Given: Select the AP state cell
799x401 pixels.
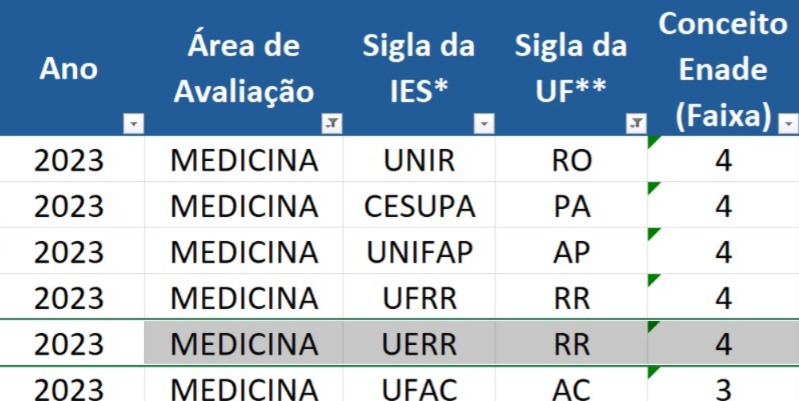Looking at the screenshot, I should 571,252.
